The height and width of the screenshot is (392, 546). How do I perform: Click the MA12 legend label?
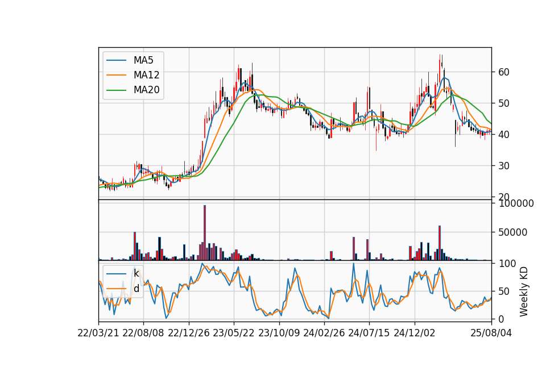click(146, 75)
